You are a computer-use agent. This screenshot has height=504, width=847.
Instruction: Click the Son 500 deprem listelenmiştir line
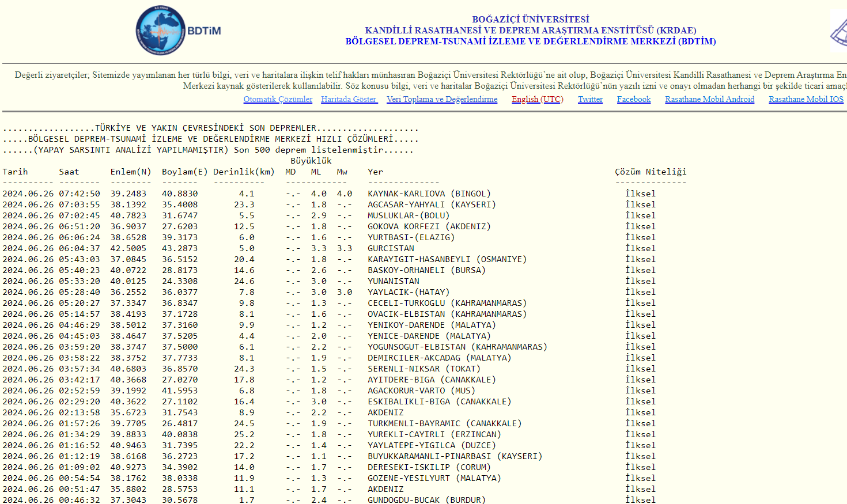[x=208, y=150]
